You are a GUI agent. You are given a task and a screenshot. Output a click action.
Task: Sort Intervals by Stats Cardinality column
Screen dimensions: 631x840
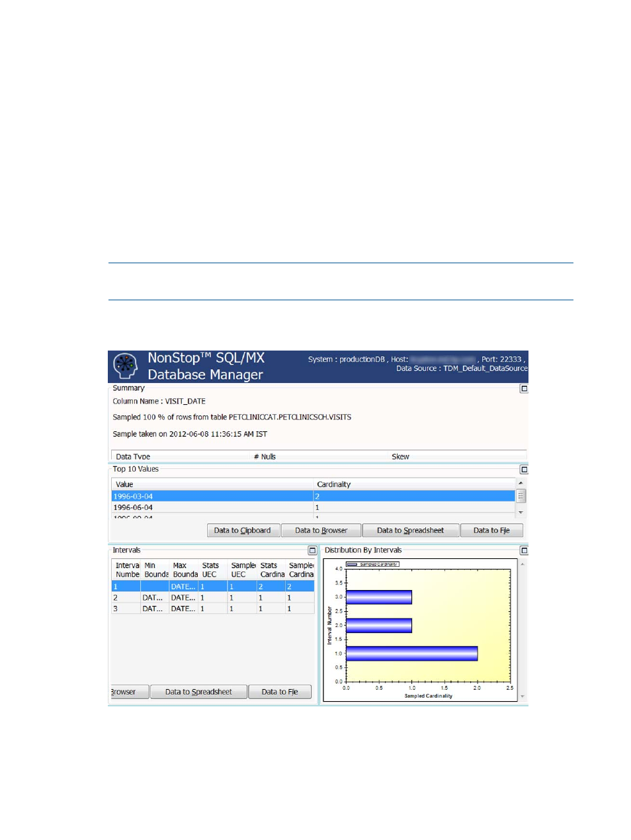[x=271, y=570]
